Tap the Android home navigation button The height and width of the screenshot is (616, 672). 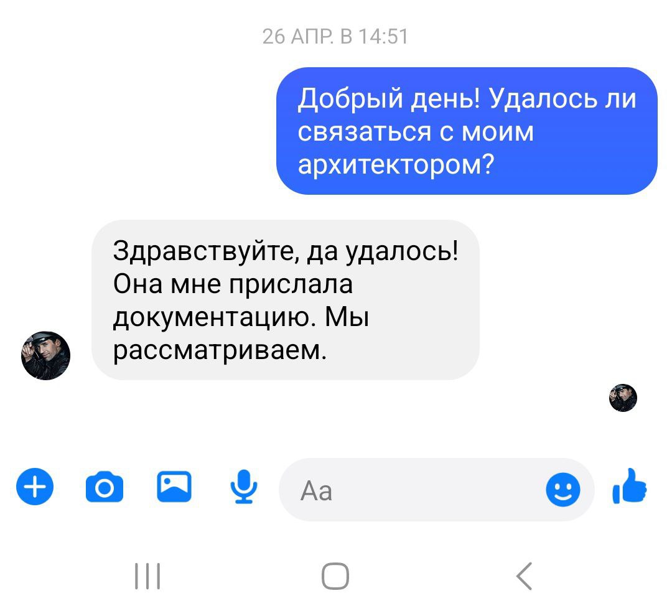[335, 577]
